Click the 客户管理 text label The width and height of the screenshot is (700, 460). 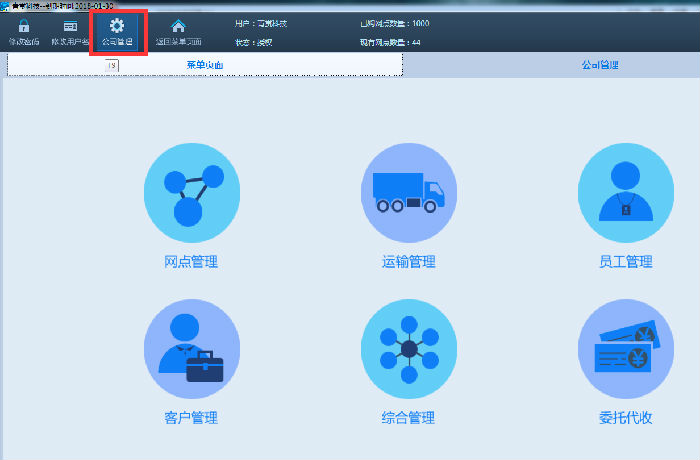coord(191,418)
